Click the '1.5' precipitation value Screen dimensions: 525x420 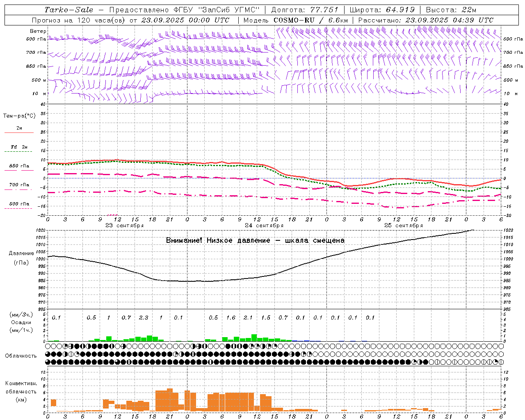(266, 317)
